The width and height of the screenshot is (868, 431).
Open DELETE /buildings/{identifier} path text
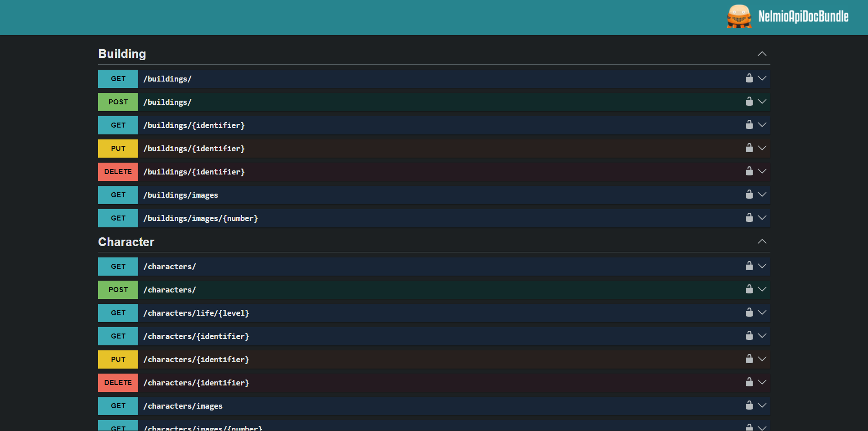click(194, 172)
